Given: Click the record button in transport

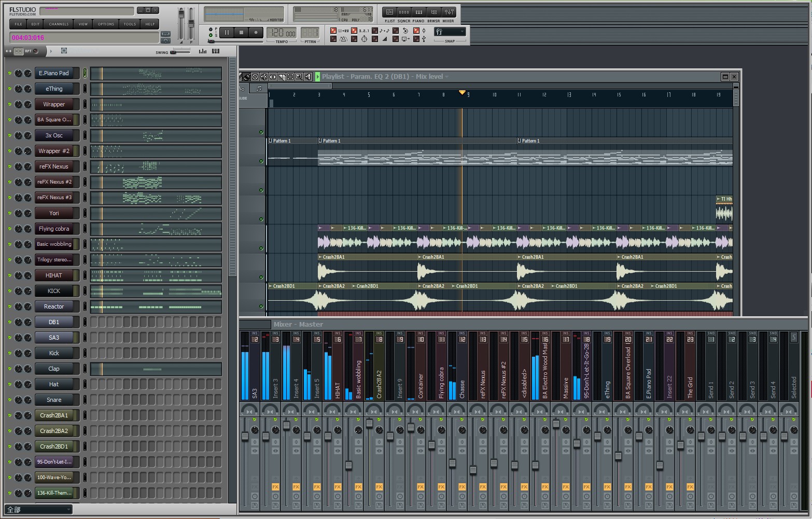Looking at the screenshot, I should [256, 33].
